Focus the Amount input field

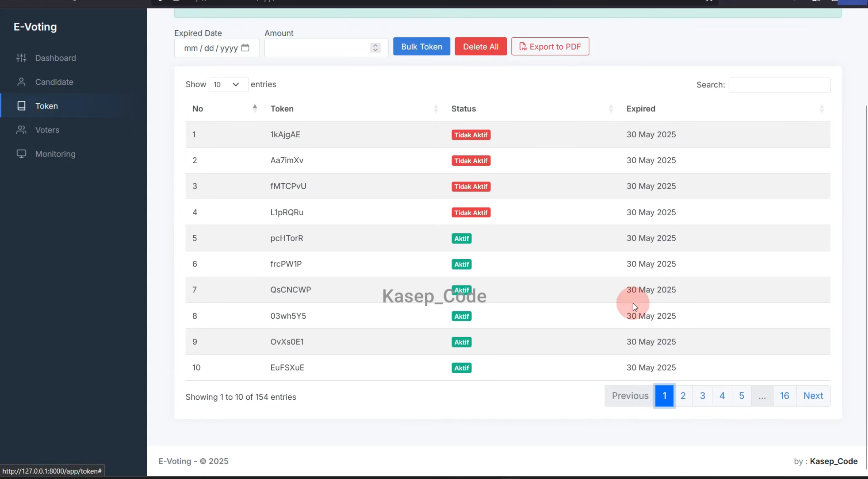tap(326, 48)
